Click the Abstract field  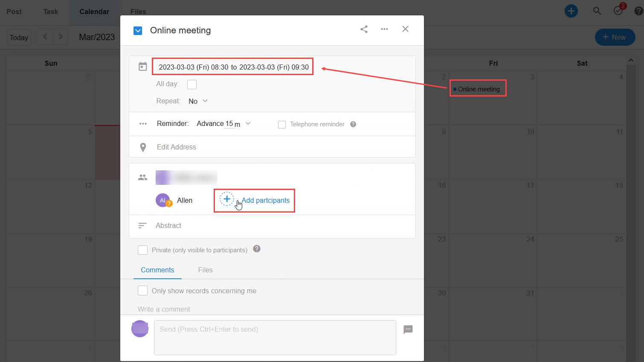point(168,225)
